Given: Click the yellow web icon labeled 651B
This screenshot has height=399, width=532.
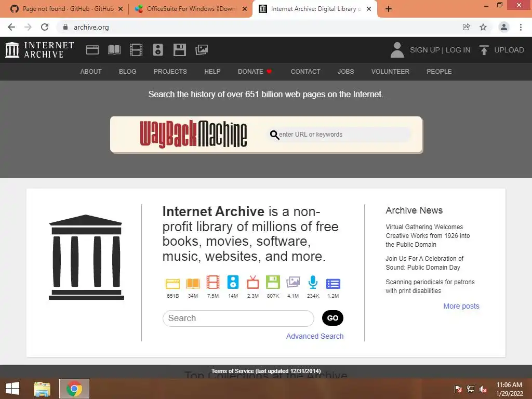Looking at the screenshot, I should point(172,283).
